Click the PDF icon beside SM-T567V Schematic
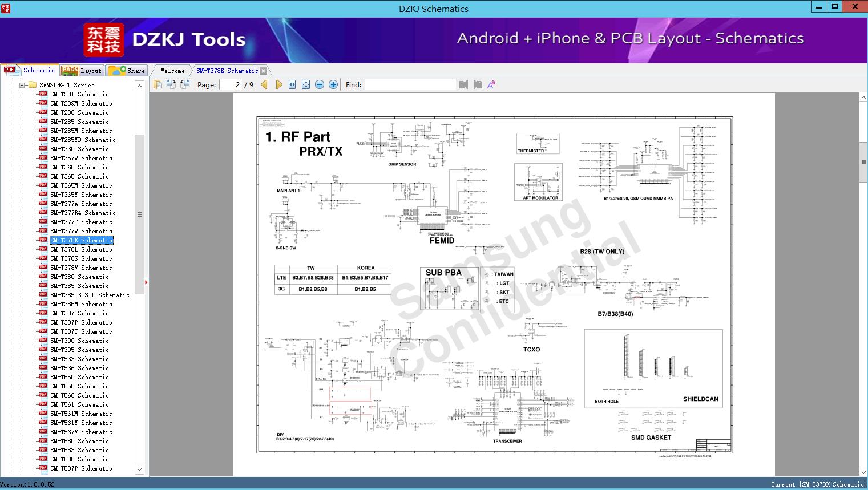Viewport: 868px width, 490px height. 43,431
